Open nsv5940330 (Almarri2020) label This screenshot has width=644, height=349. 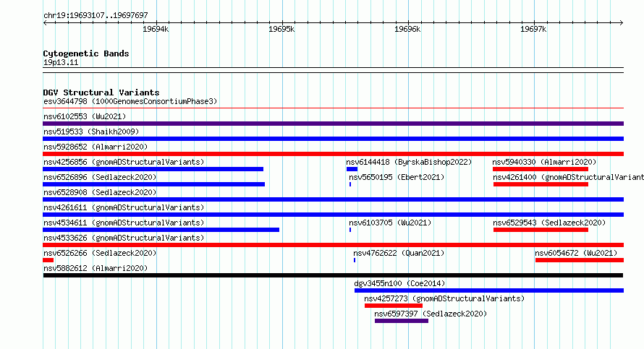pyautogui.click(x=544, y=162)
